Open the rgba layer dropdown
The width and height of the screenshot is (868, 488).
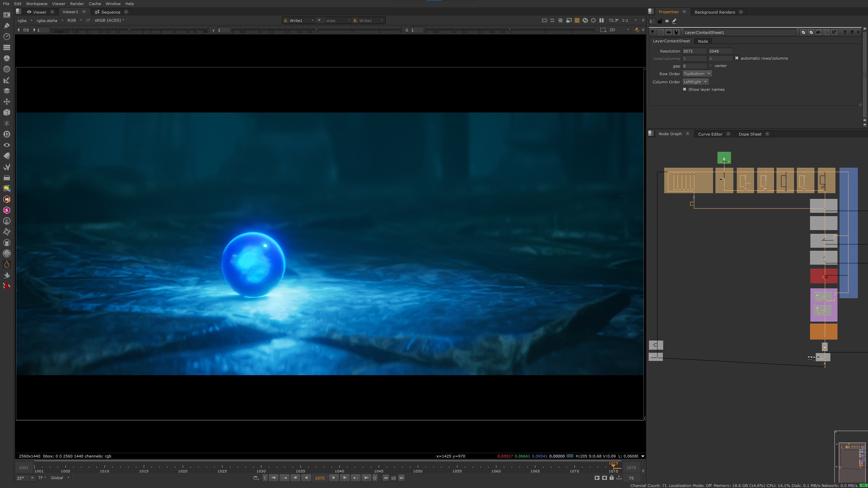(x=25, y=20)
